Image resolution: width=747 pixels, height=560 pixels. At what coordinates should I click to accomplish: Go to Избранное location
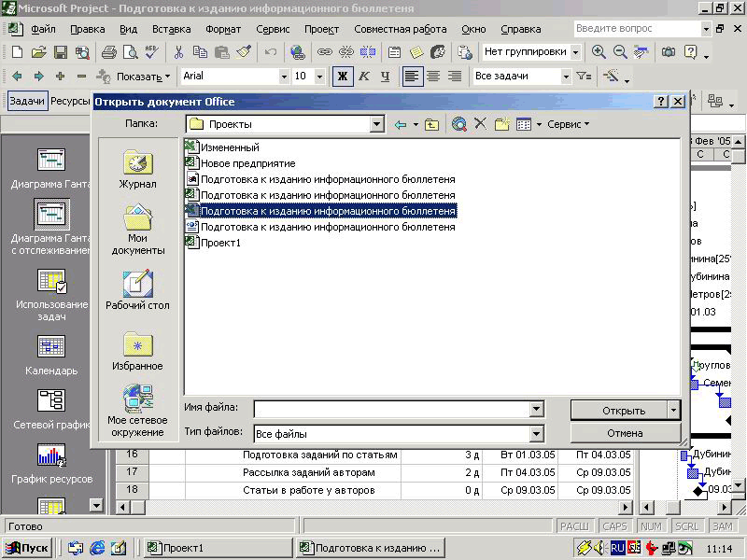pyautogui.click(x=137, y=351)
